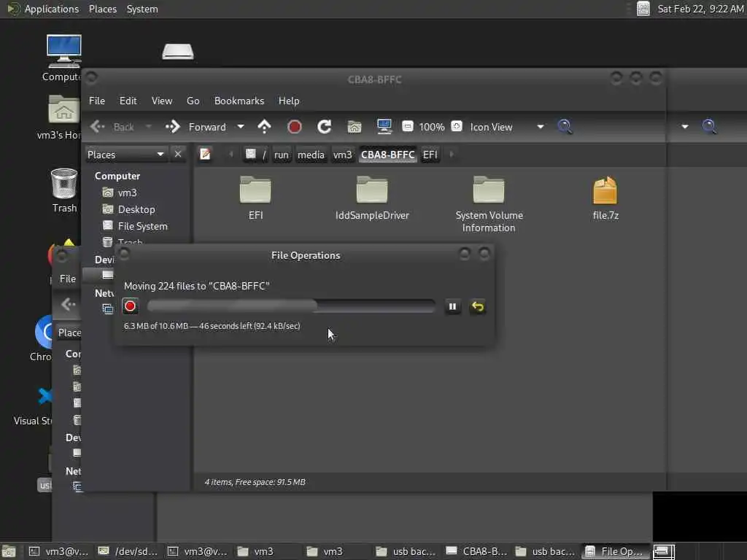747x560 pixels.
Task: Click the Back arrow in CBA8-BFFC window
Action: click(98, 127)
